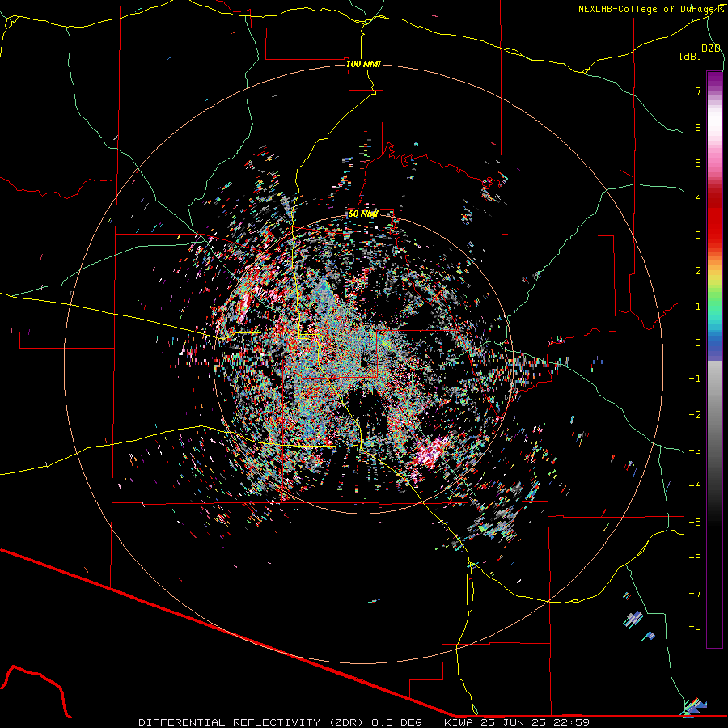Click the 100 NMI range ring label
The width and height of the screenshot is (728, 728).
pos(363,64)
